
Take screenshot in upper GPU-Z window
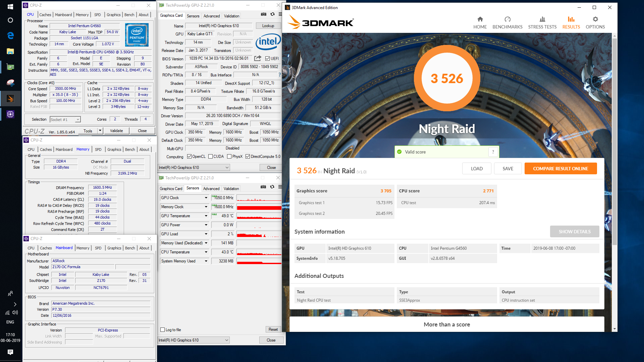click(264, 14)
